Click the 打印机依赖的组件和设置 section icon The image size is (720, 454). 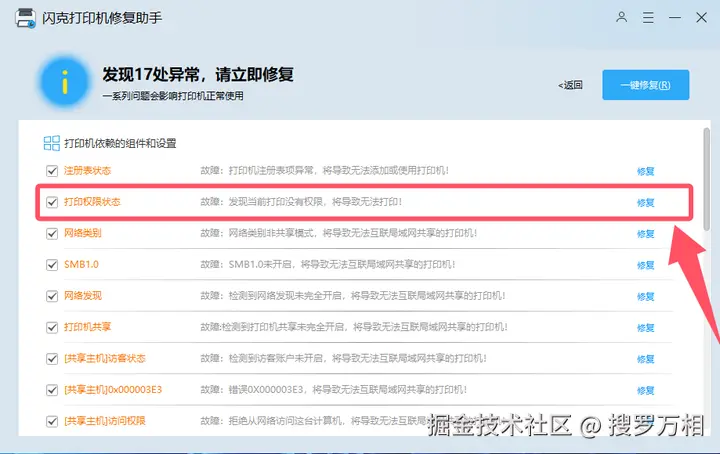(51, 143)
